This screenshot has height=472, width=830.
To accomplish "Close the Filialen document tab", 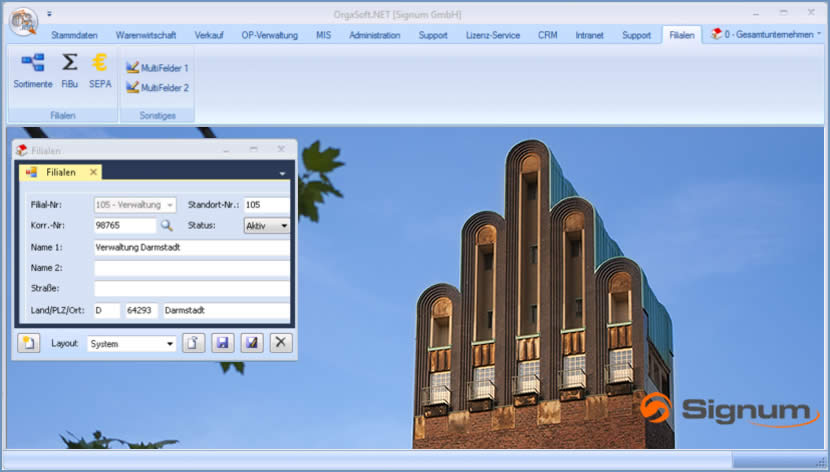I will pyautogui.click(x=94, y=172).
